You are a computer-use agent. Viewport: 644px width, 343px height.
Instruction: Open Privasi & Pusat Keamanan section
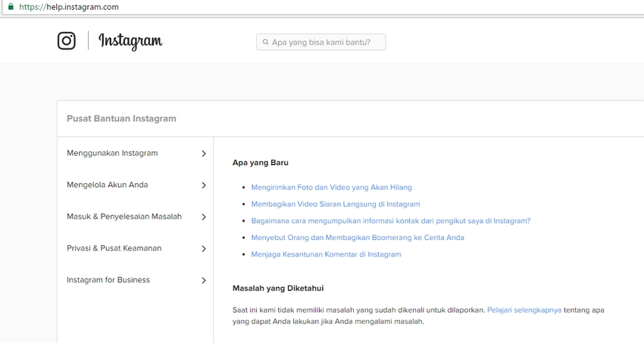[x=114, y=248]
